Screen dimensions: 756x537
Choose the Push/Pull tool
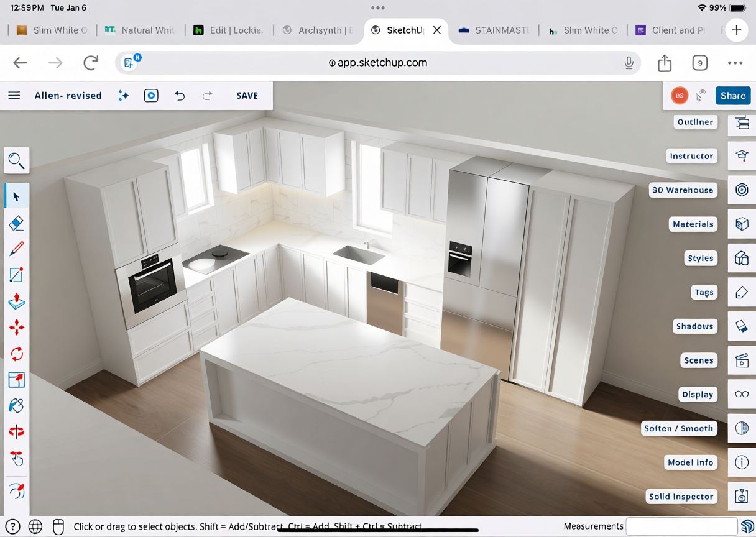(17, 301)
